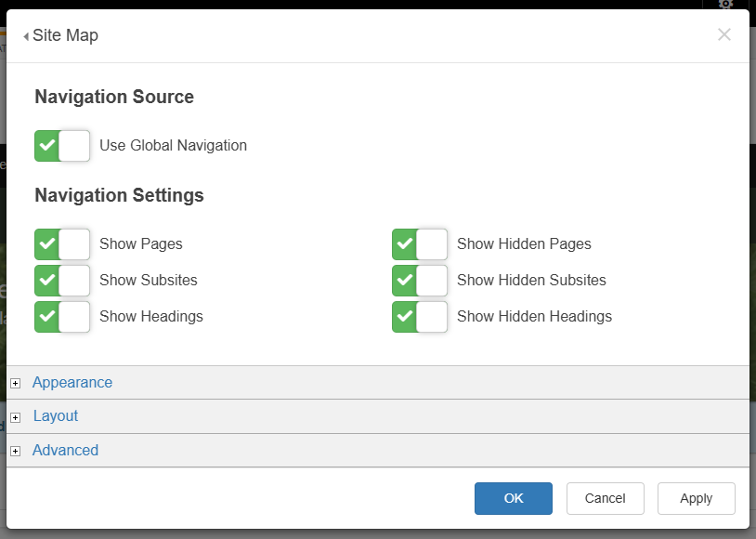Click the Show Subsites label

(x=149, y=280)
